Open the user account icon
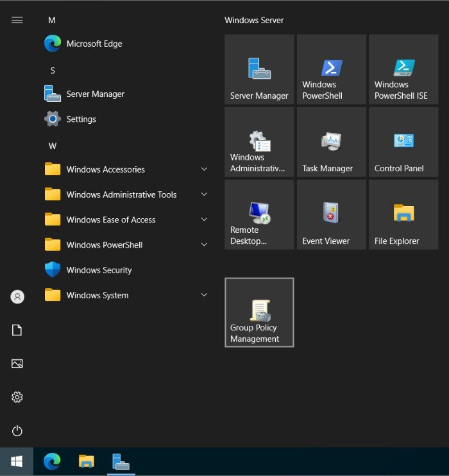449x476 pixels. (17, 296)
